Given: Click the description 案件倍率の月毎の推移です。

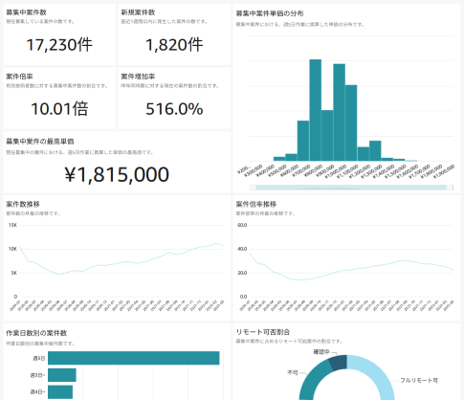Looking at the screenshot, I should point(265,213).
